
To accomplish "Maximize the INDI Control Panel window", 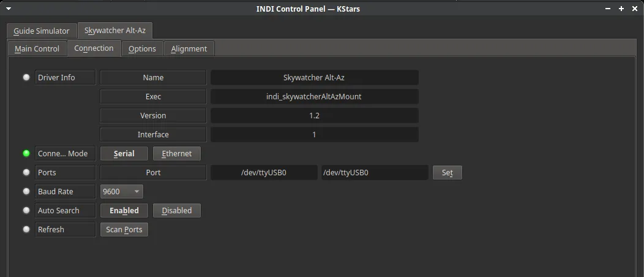I will point(621,9).
